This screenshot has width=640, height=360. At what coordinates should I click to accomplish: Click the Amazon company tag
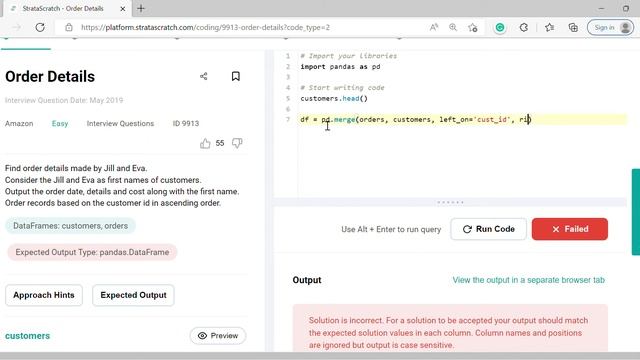19,123
